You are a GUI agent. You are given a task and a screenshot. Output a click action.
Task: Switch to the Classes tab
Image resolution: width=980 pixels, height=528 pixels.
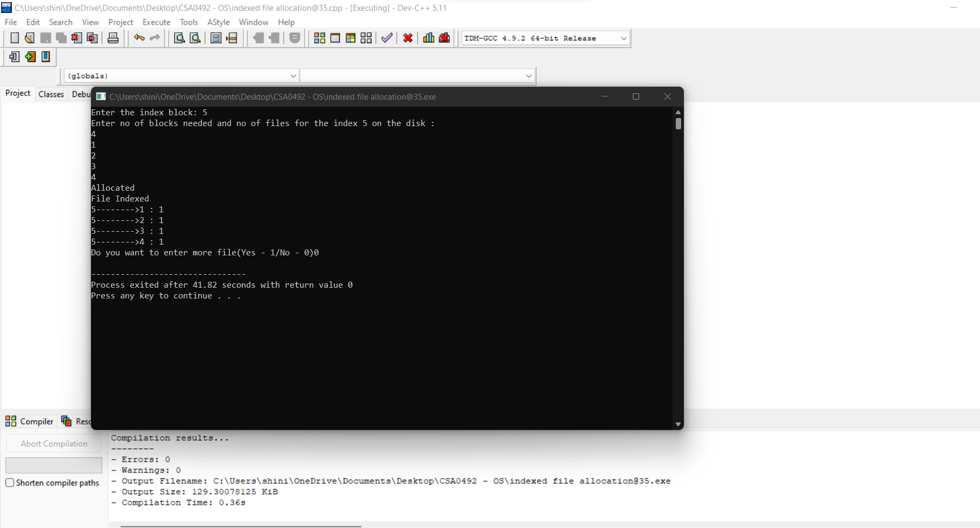tap(51, 94)
